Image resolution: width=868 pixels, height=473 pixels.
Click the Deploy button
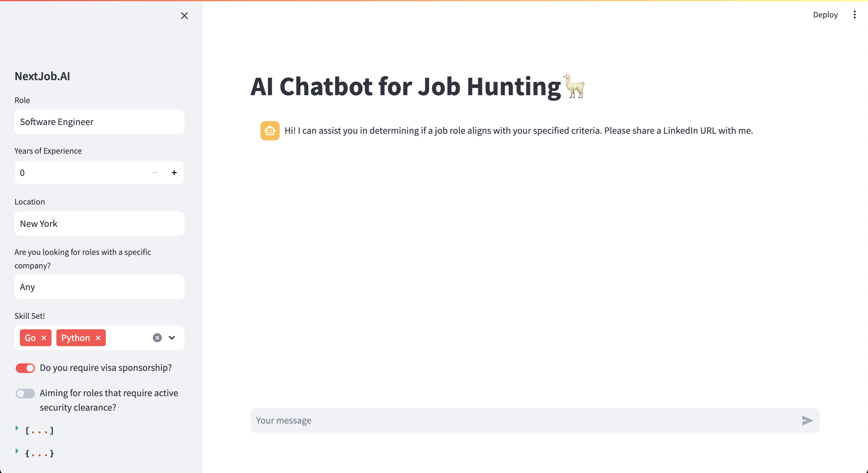[x=825, y=14]
